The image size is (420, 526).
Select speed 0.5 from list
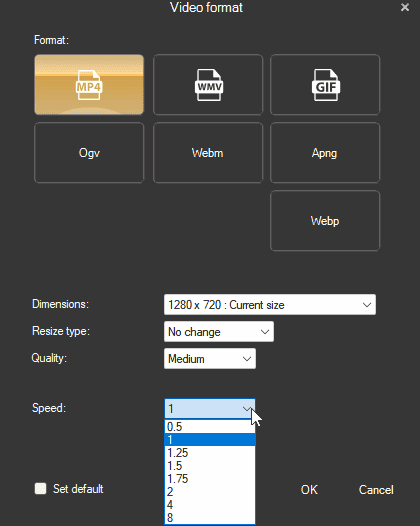tap(210, 427)
